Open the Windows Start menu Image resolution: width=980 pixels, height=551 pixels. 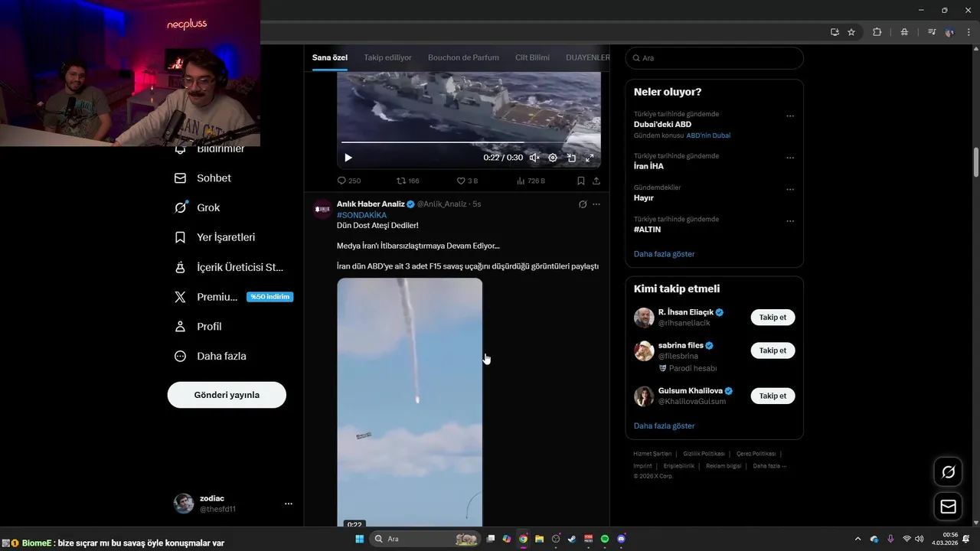359,539
